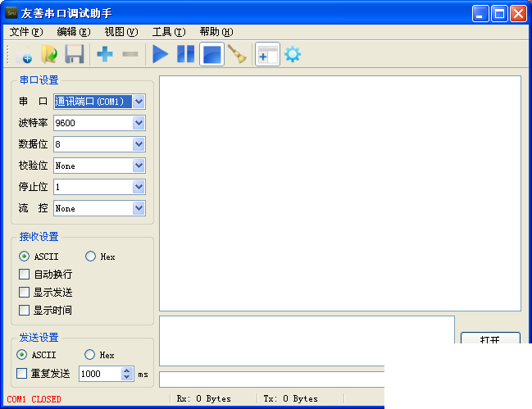
Task: Minimize the 友善串口调试助手 window
Action: click(x=480, y=14)
